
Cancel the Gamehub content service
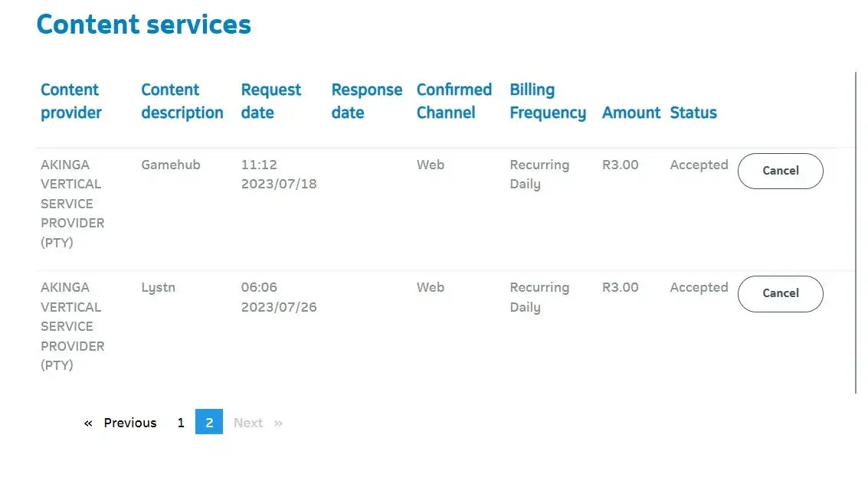click(780, 171)
